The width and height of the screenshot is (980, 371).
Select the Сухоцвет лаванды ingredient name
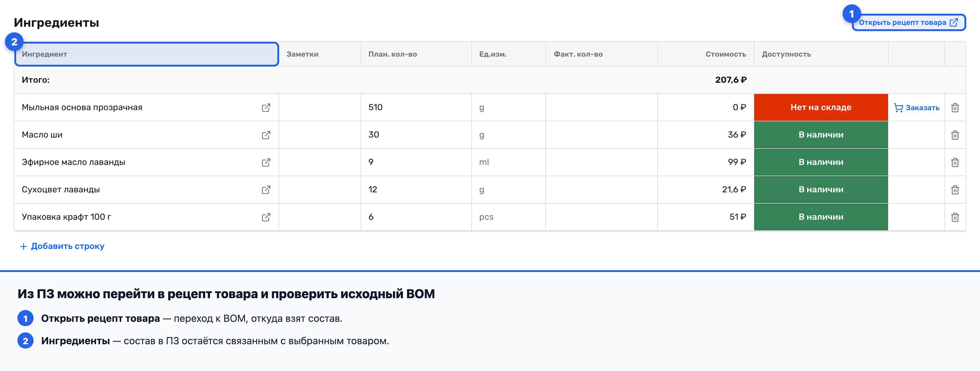pos(61,190)
